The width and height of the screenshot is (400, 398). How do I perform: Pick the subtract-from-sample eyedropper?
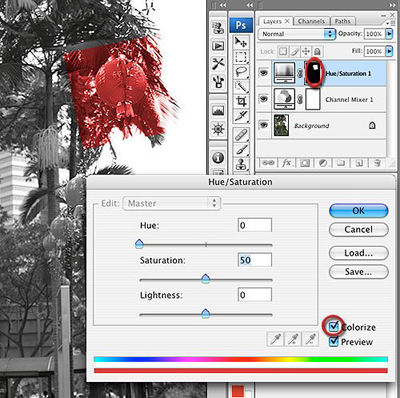tap(311, 339)
